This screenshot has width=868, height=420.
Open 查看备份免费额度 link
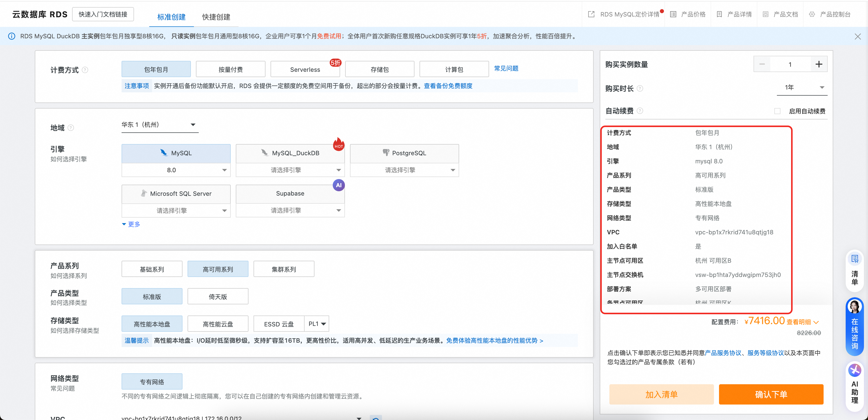448,86
